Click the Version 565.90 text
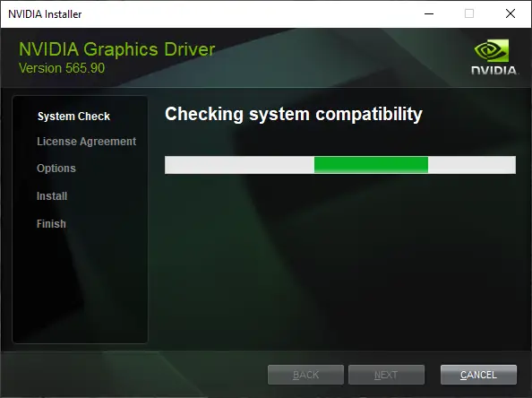The width and height of the screenshot is (532, 398). (x=62, y=68)
